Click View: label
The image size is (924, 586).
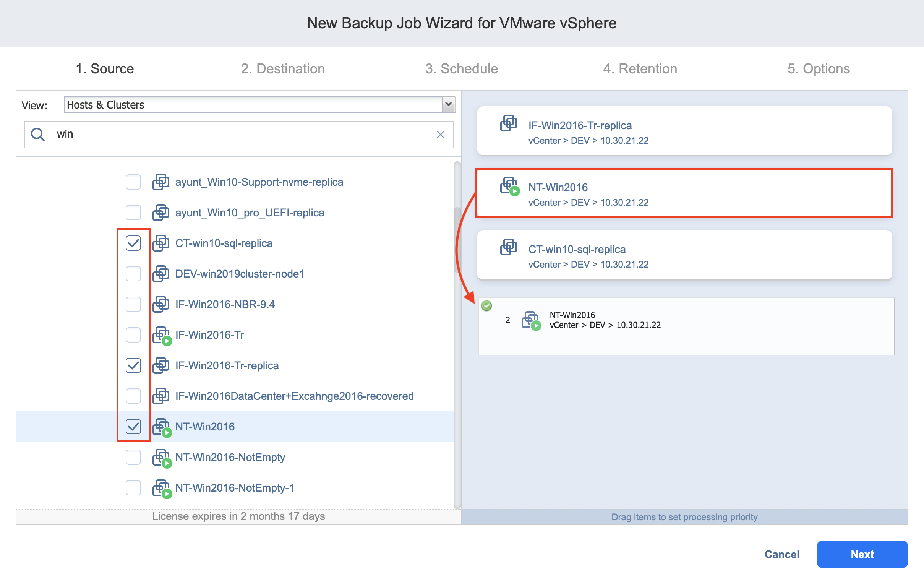[x=34, y=106]
